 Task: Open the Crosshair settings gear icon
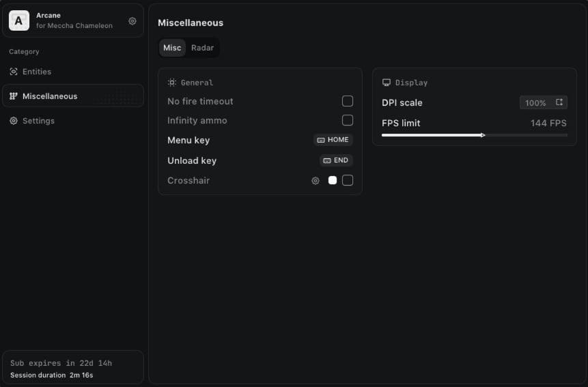[316, 181]
